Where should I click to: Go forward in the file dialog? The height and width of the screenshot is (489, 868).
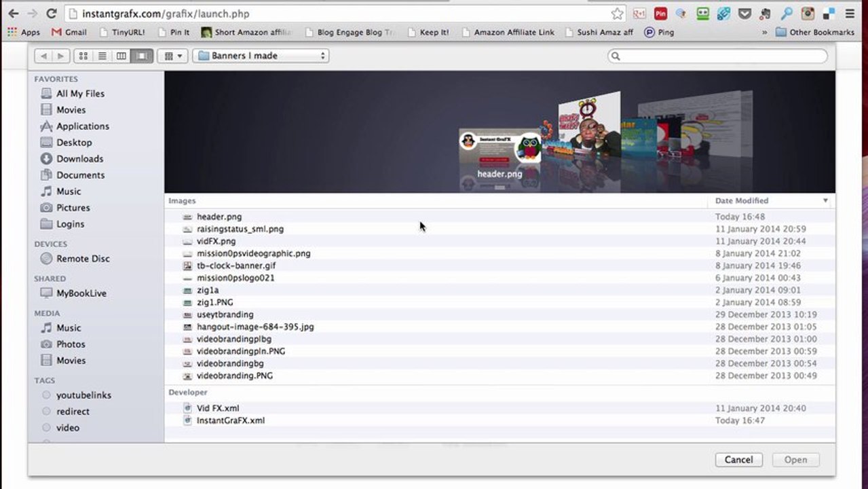pyautogui.click(x=61, y=56)
